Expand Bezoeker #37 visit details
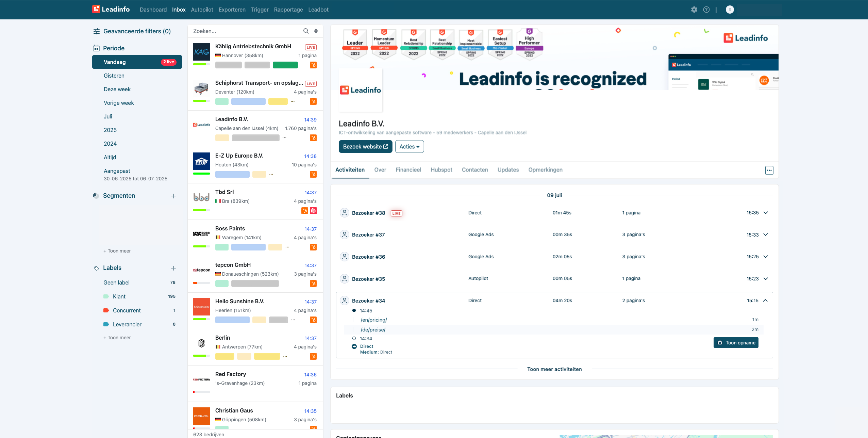The image size is (868, 438). pyautogui.click(x=766, y=234)
